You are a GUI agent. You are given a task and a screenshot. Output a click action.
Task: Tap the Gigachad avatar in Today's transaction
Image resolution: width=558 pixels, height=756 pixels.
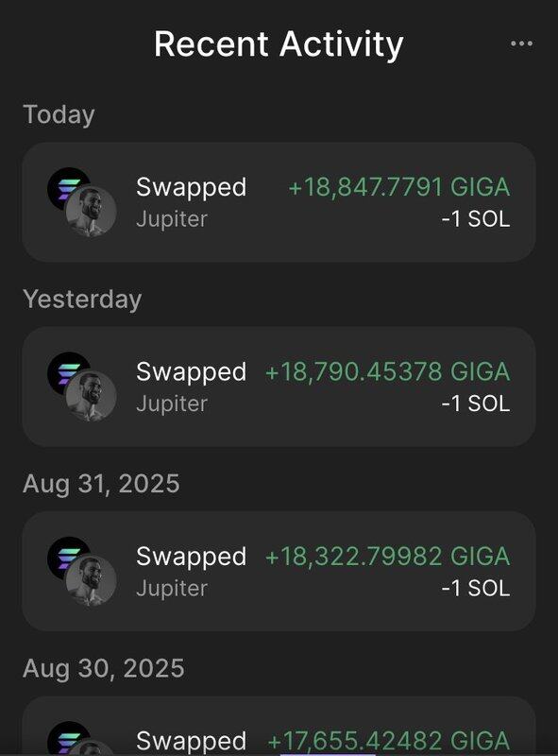(91, 211)
